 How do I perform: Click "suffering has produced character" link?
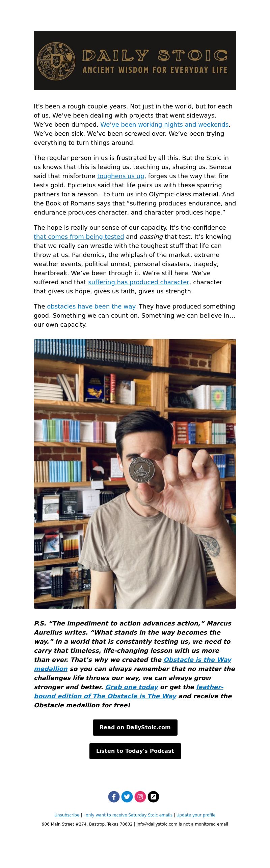tap(139, 282)
